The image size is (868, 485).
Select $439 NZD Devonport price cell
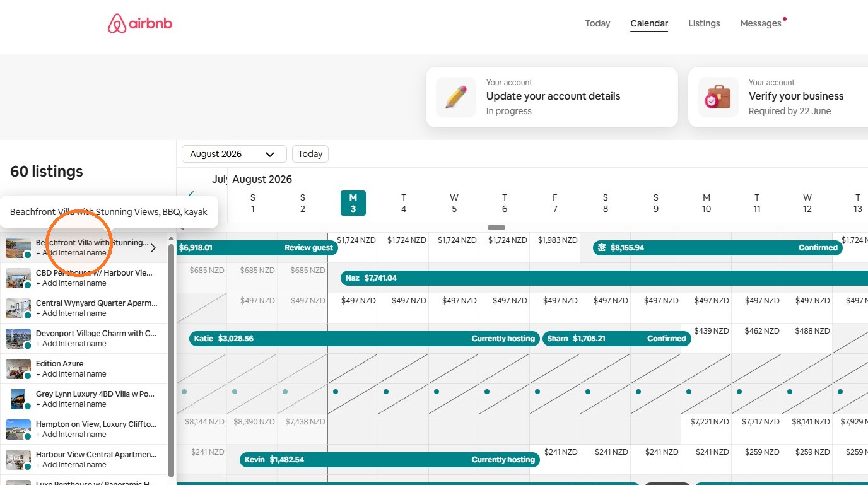click(x=707, y=339)
